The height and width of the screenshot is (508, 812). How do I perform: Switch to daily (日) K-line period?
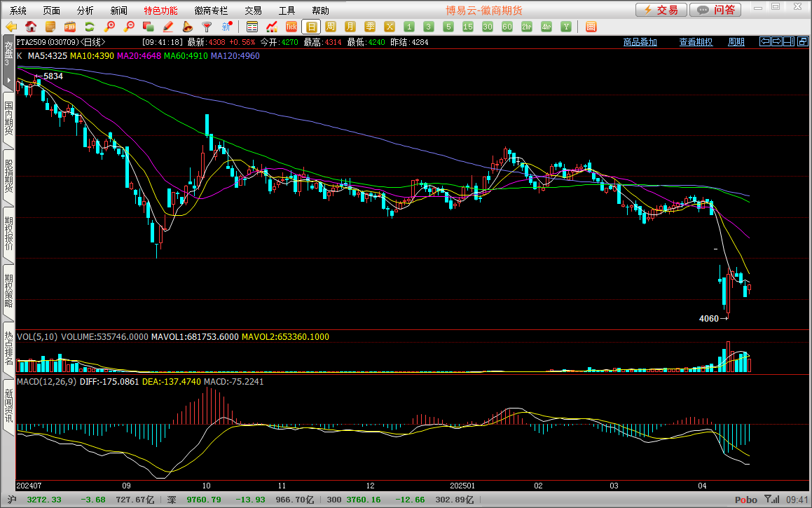point(312,27)
